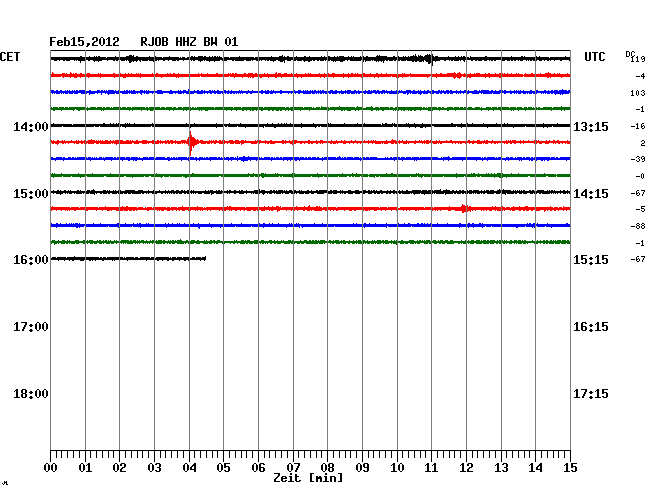650x494 pixels.
Task: Click the DC offset value -4
Action: click(x=640, y=76)
